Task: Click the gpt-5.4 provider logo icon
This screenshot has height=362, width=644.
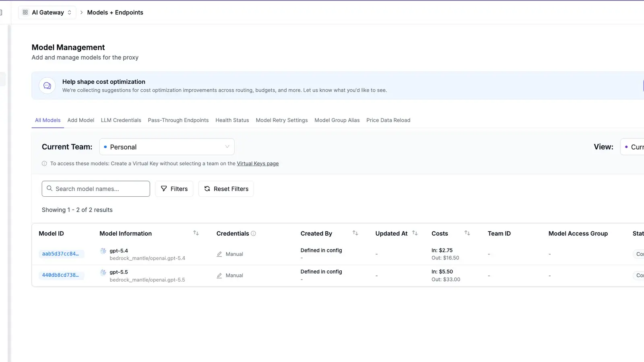Action: click(x=103, y=251)
